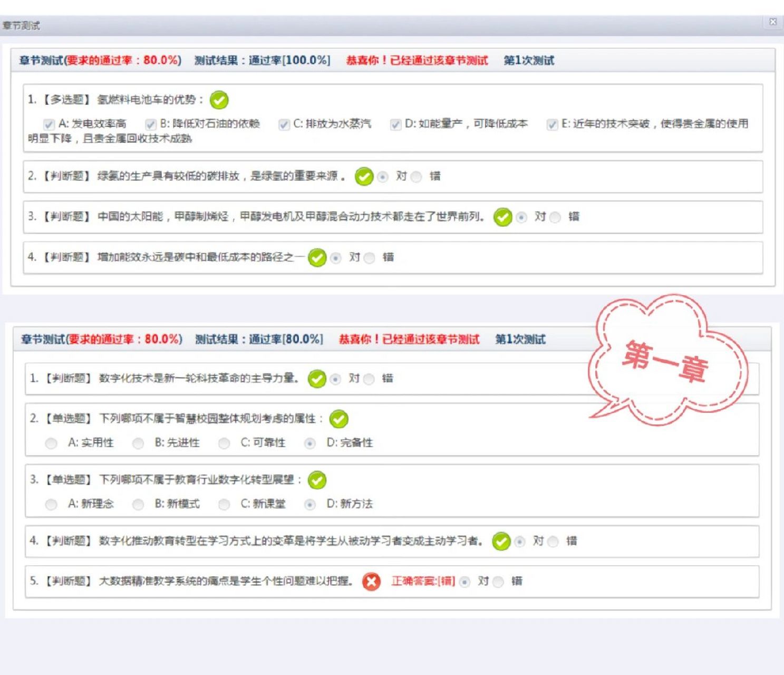The image size is (784, 675).
Task: Click the 正确答案:[错] red text
Action: coord(423,581)
